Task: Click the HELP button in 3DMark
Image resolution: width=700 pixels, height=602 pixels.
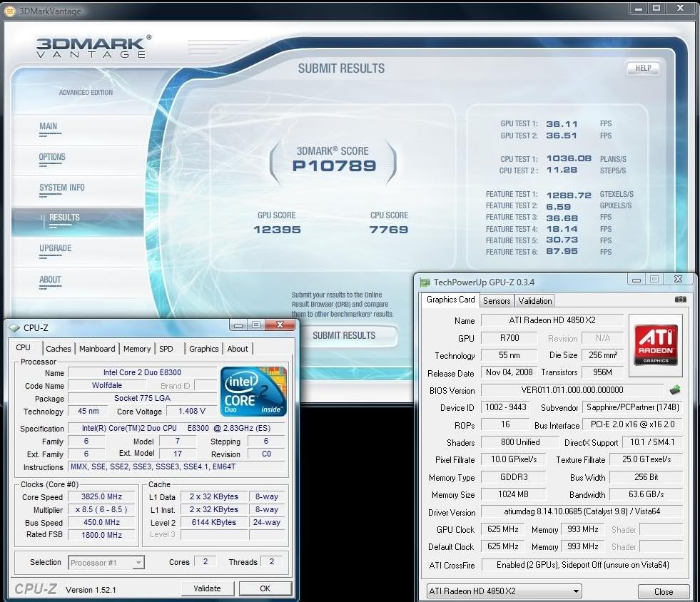Action: pos(644,68)
